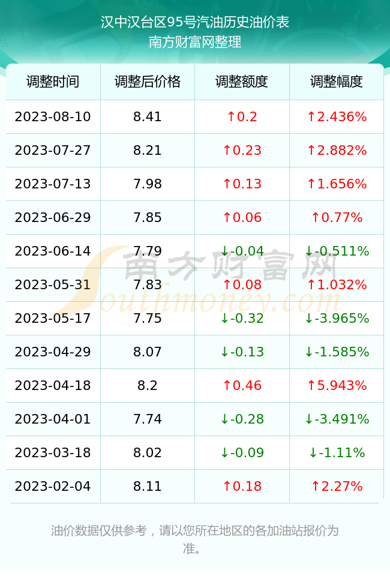The image size is (390, 588).
Task: Select the 2023-05-31 date cell
Action: [x=53, y=284]
